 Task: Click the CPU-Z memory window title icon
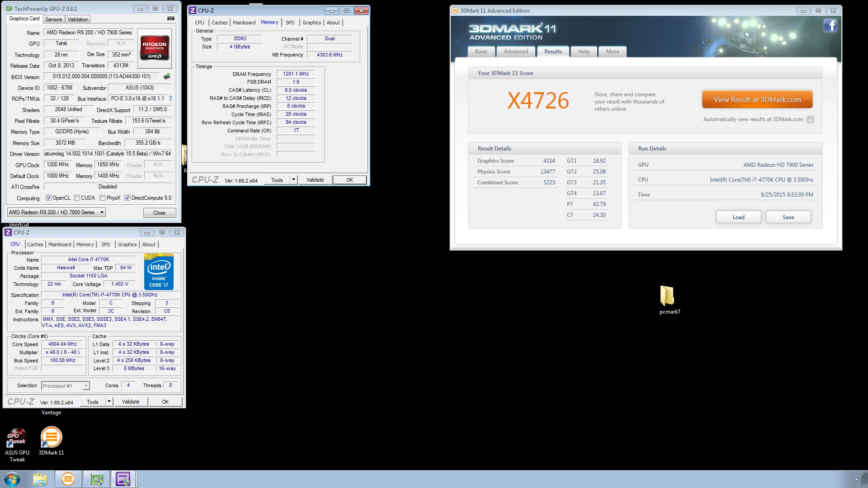pos(193,10)
